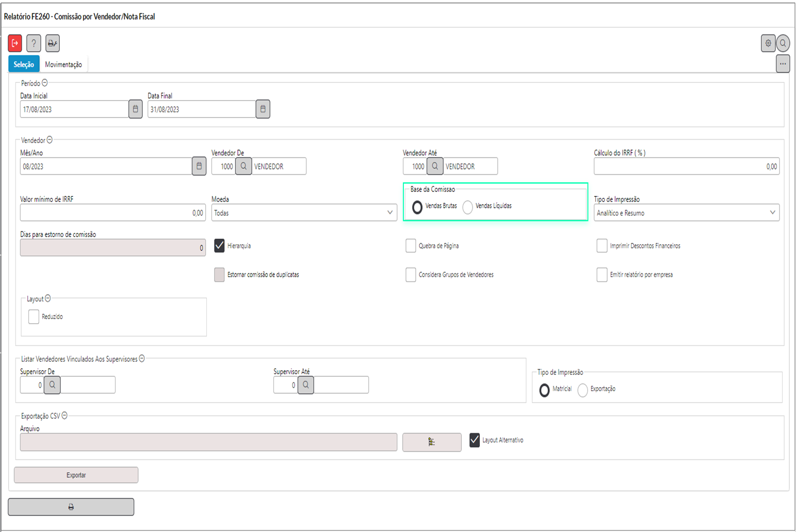Click the Exportar button
797x532 pixels.
pyautogui.click(x=76, y=475)
